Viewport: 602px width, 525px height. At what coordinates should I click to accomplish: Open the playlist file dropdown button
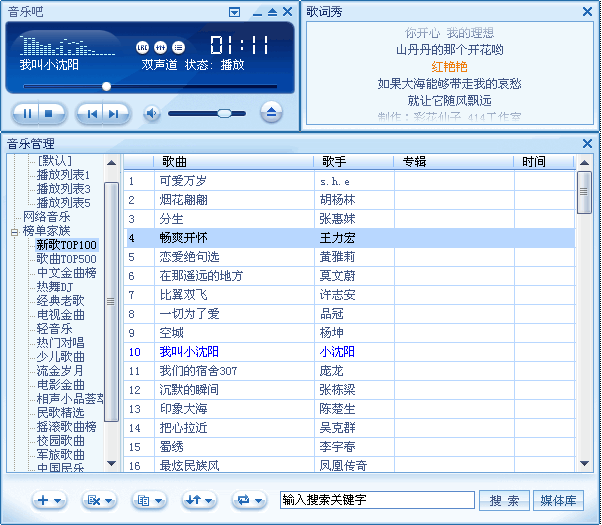(x=149, y=500)
